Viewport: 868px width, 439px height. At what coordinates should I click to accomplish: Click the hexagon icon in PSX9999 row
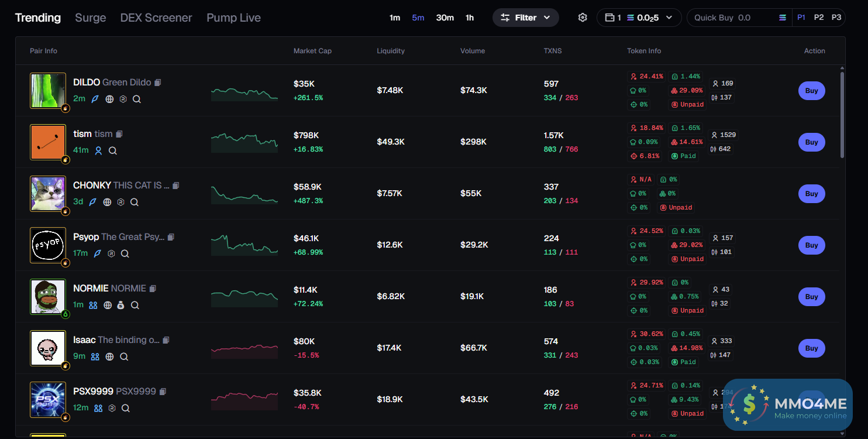pos(112,408)
